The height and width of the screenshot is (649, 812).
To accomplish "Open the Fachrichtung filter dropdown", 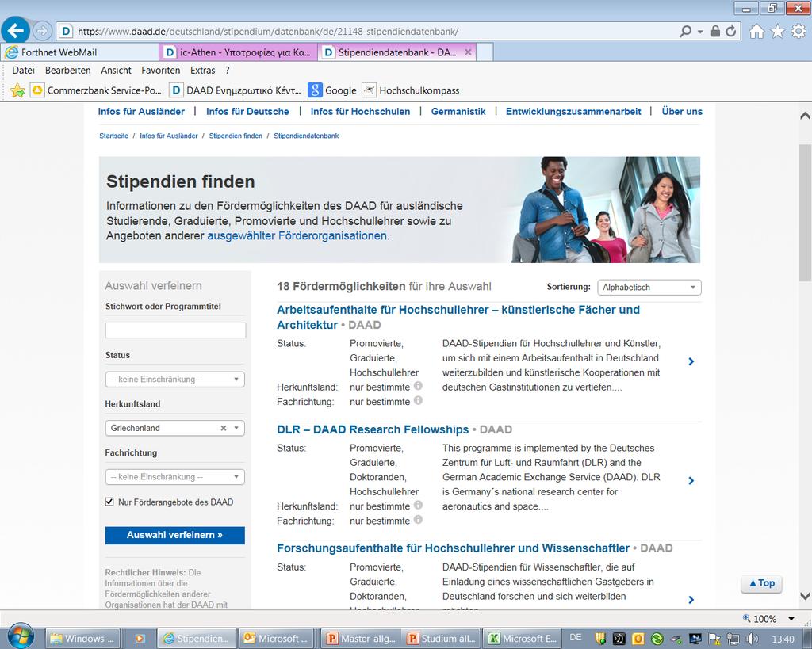I will [175, 477].
